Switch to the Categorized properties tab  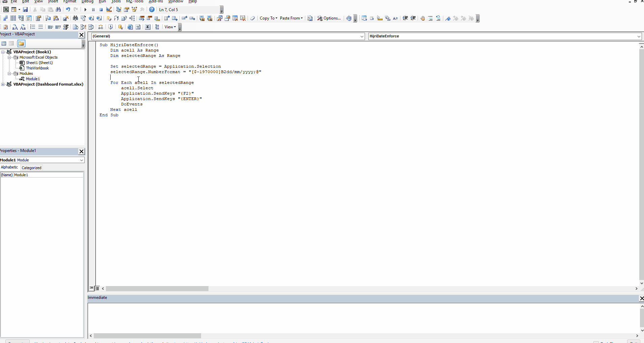point(31,167)
